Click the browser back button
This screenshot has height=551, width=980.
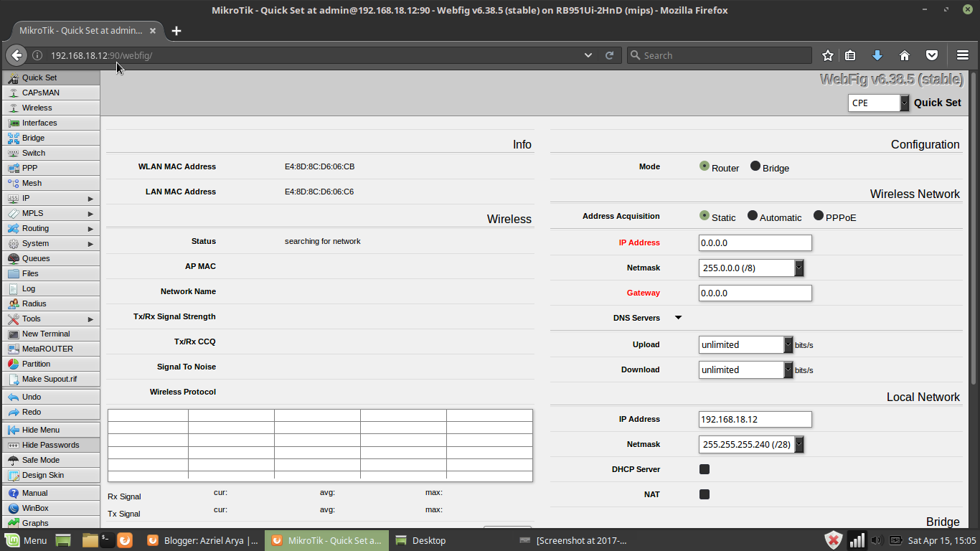pyautogui.click(x=17, y=55)
